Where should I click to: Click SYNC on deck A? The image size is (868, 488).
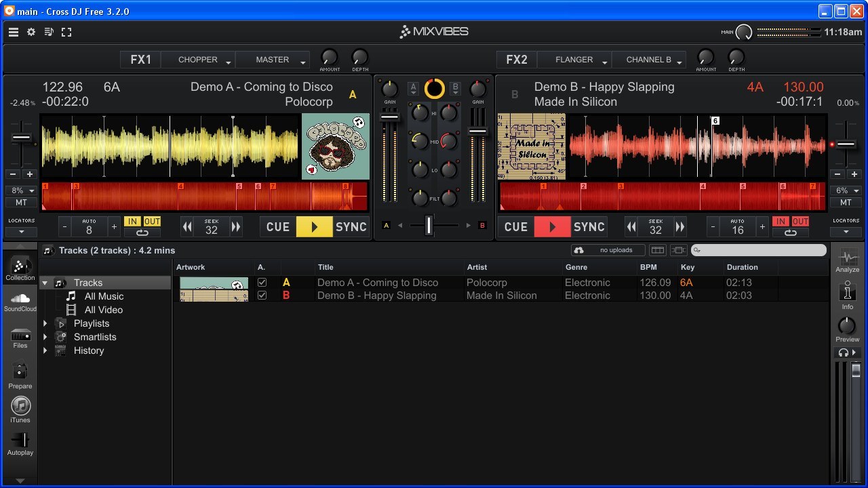351,227
